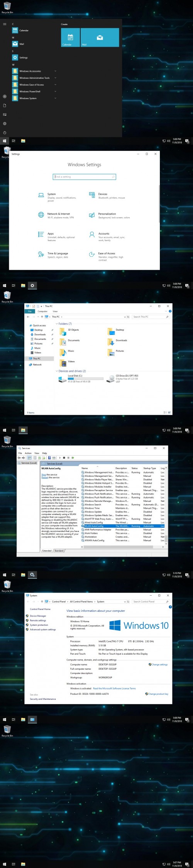Select Services (Local) node in the left tree
The height and width of the screenshot is (868, 193).
[x=29, y=463]
